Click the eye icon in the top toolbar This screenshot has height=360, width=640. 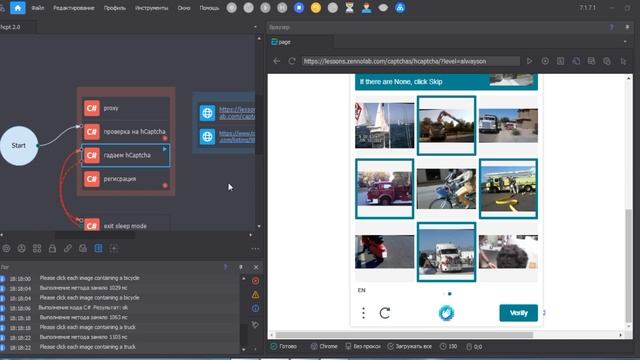(383, 8)
